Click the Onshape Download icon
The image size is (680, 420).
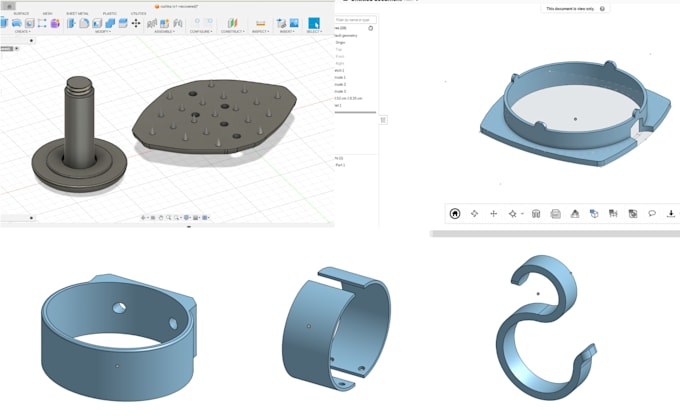[671, 213]
